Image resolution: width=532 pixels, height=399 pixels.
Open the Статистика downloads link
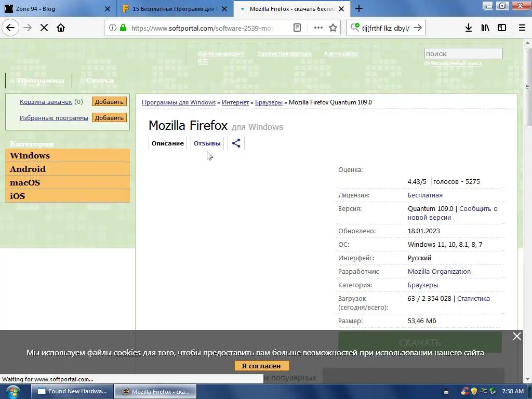473,299
